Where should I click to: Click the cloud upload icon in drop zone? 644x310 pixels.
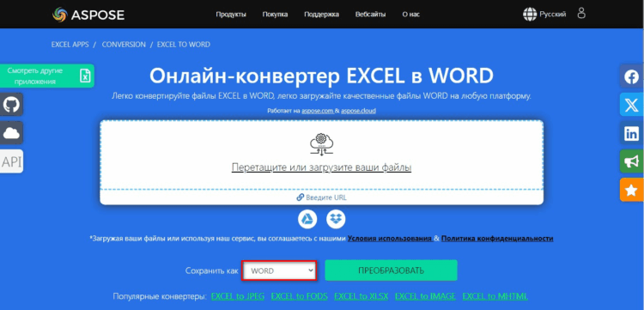point(322,145)
